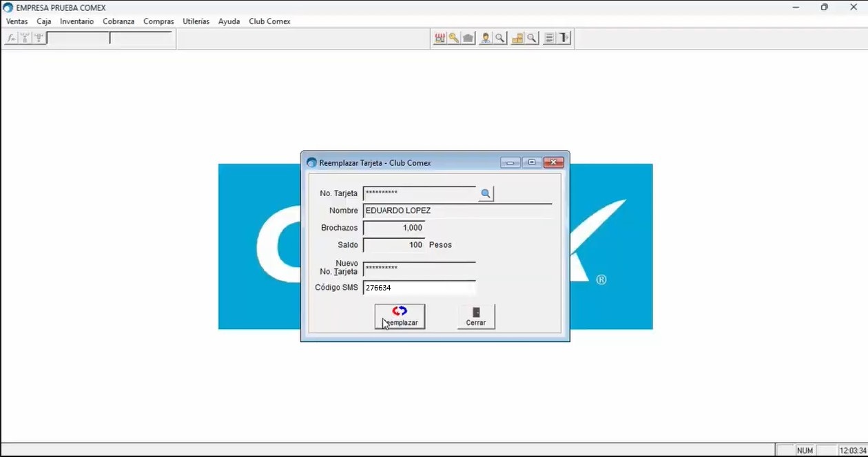Screen dimensions: 868x457
Task: Click the exit arrow toolbar icon
Action: coord(564,39)
